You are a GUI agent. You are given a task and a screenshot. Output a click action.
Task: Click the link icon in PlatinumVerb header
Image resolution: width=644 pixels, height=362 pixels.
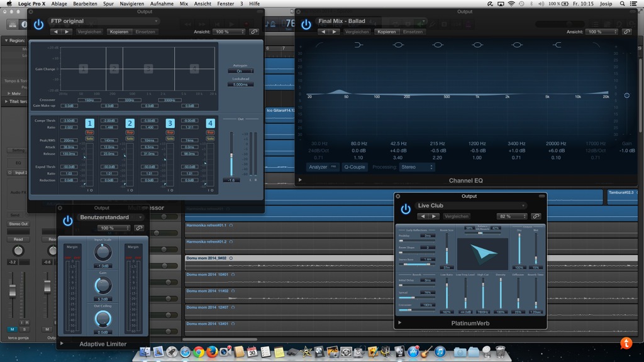click(536, 216)
